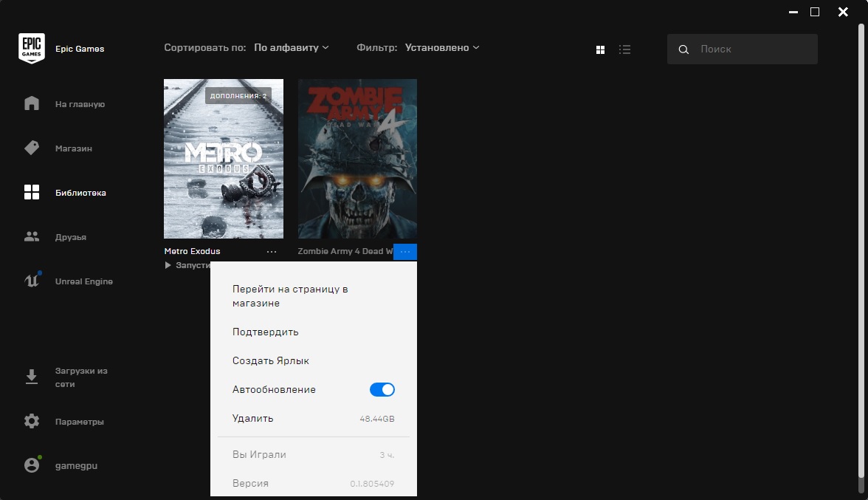The width and height of the screenshot is (868, 500).
Task: Switch to grid view layout icon
Action: (600, 49)
